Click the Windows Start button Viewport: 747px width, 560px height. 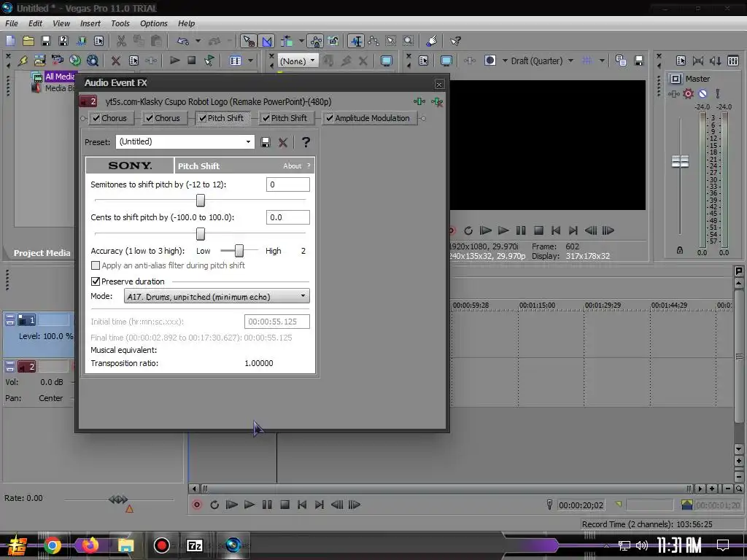click(x=17, y=545)
